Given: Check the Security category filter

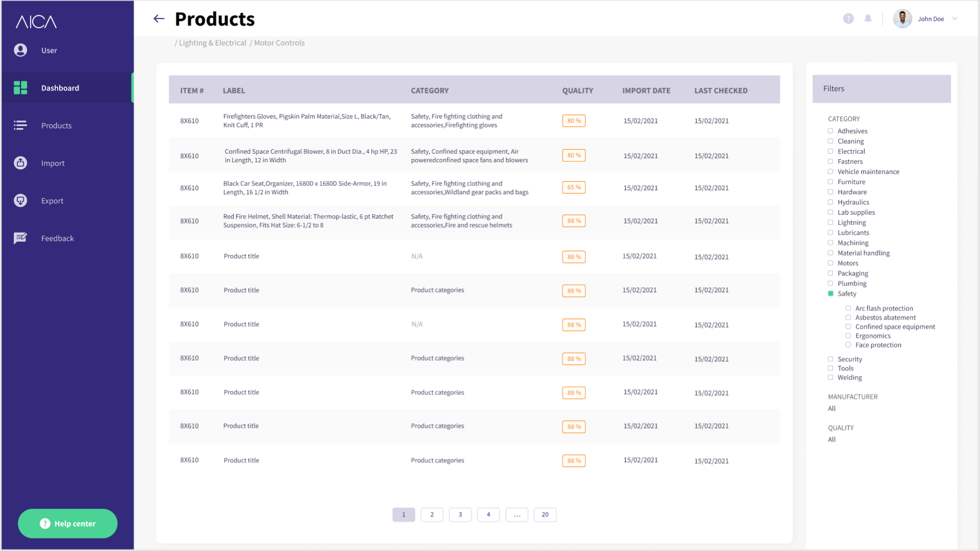Looking at the screenshot, I should (830, 359).
